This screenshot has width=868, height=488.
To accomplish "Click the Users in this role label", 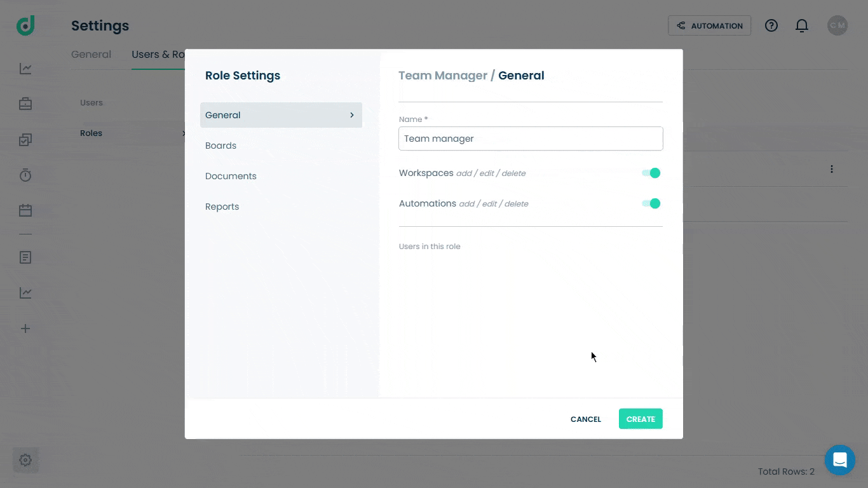I will pyautogui.click(x=430, y=247).
